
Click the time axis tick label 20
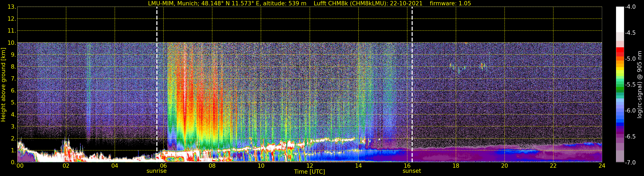[x=505, y=166]
